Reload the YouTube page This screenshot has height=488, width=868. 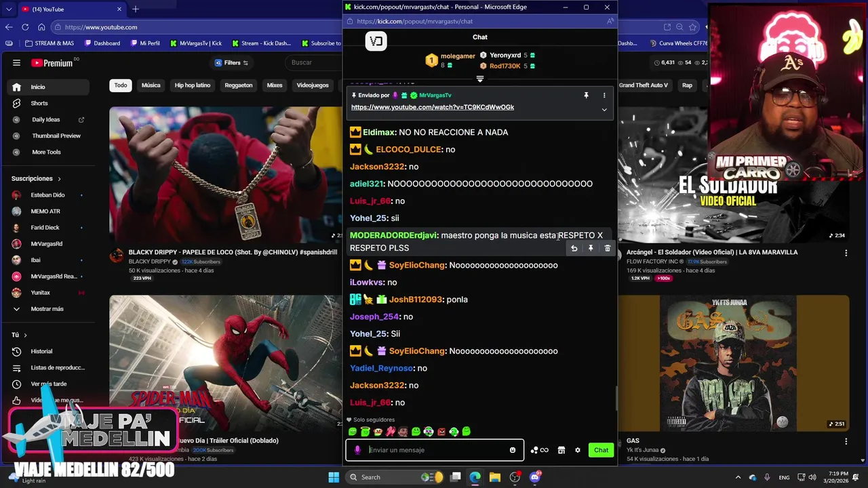coord(25,27)
